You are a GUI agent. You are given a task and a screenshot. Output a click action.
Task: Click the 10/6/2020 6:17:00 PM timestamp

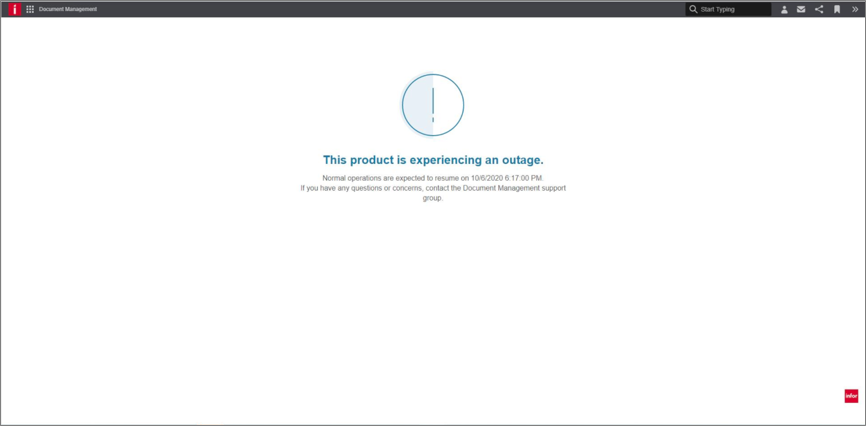(507, 178)
